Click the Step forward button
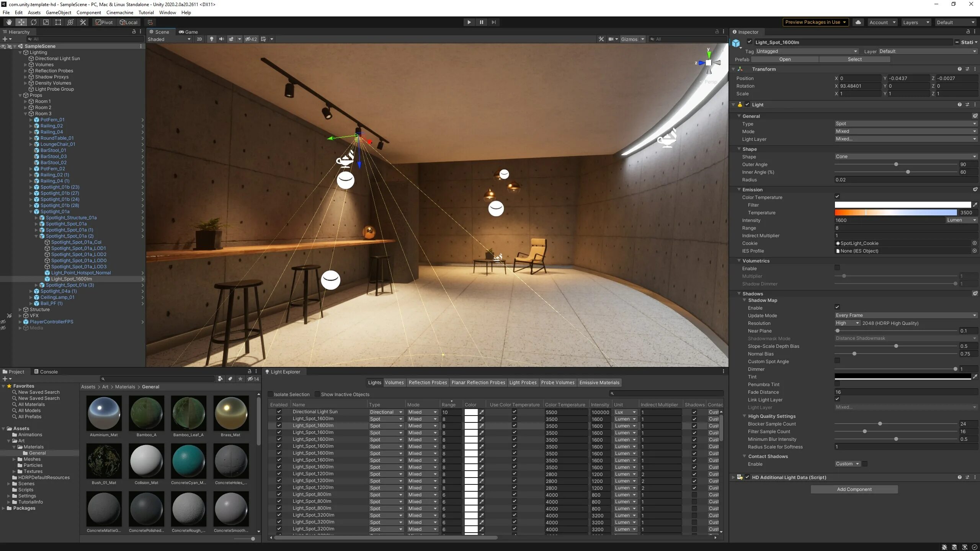 coord(494,22)
